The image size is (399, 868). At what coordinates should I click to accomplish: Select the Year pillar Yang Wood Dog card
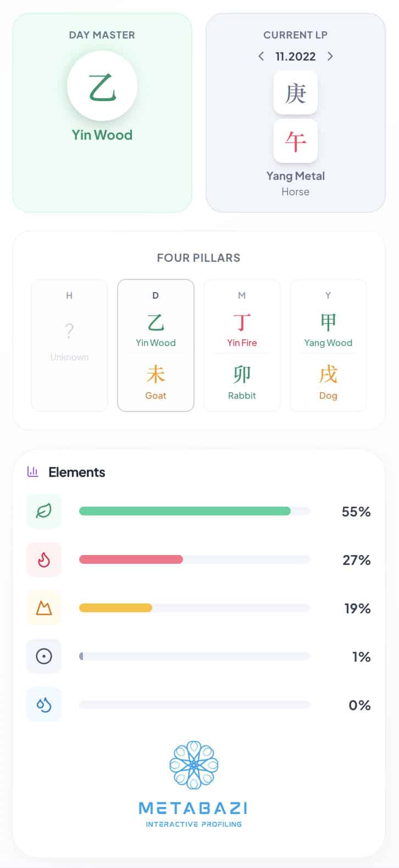coord(328,345)
